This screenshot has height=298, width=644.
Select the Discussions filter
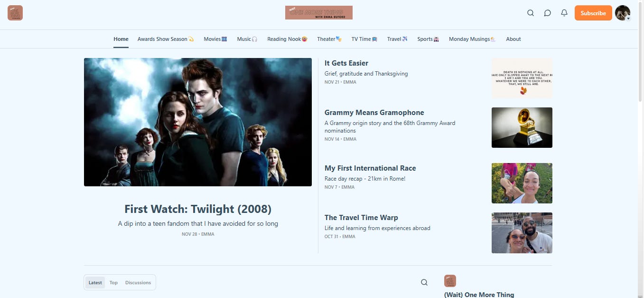[138, 282]
